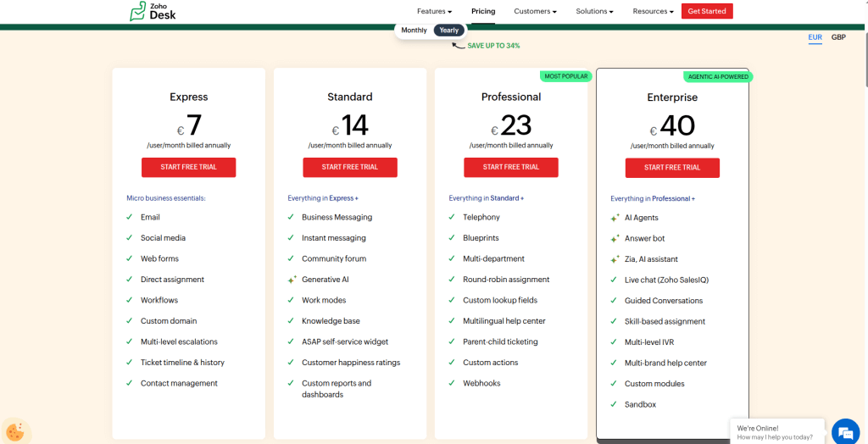Click the checkmark next to Knowledge base

pos(291,320)
